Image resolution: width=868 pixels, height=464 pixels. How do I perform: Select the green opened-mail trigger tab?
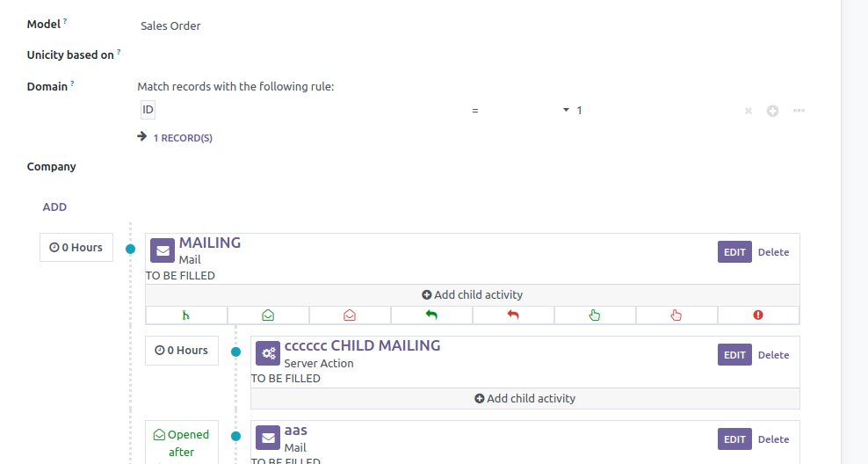268,315
